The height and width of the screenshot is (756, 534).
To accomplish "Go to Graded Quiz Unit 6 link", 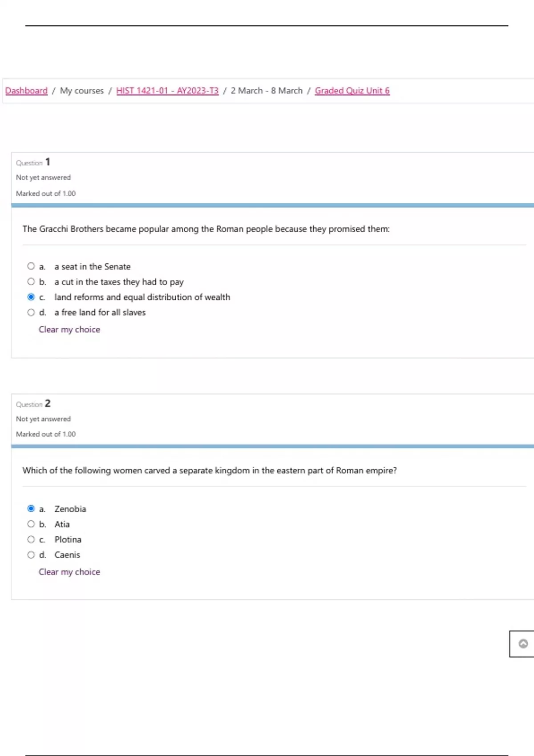I will [352, 91].
